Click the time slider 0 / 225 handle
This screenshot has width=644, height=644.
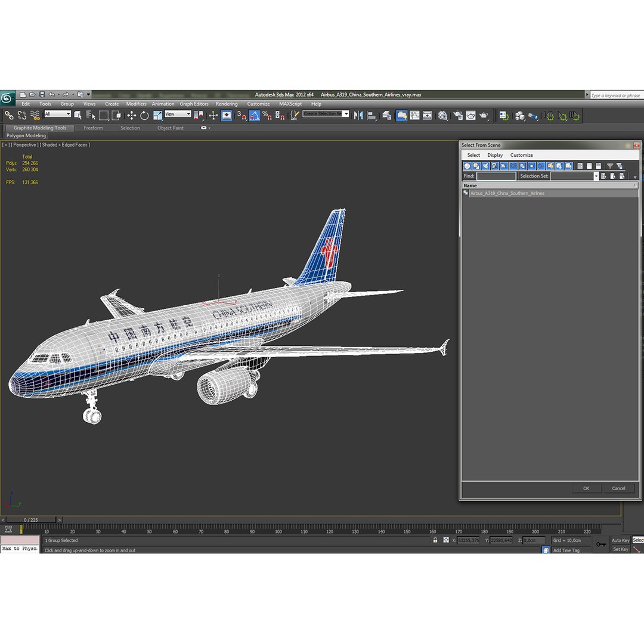[31, 520]
